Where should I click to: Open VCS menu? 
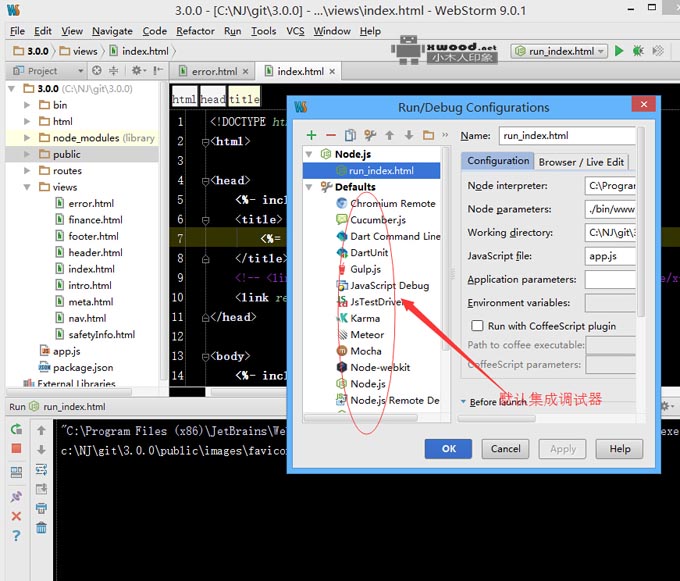295,31
